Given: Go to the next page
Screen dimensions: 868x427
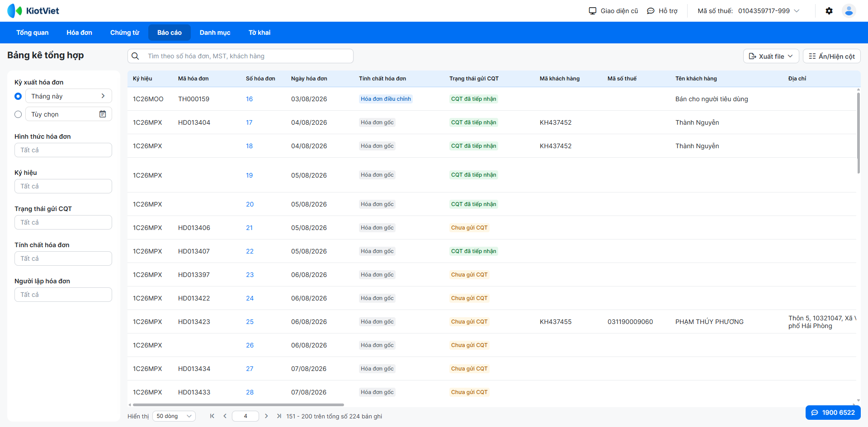Looking at the screenshot, I should [x=266, y=416].
